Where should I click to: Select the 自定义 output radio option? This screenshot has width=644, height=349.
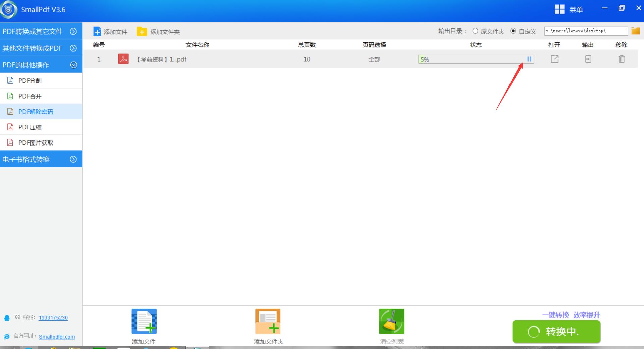513,31
